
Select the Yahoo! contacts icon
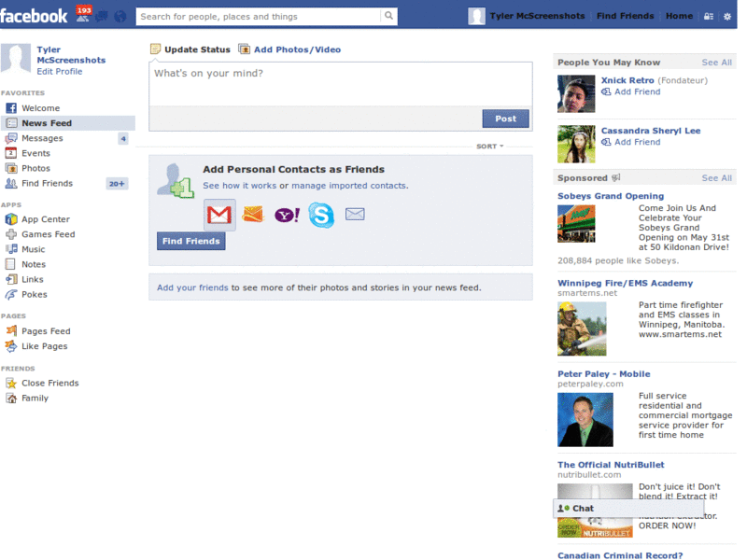pyautogui.click(x=288, y=215)
